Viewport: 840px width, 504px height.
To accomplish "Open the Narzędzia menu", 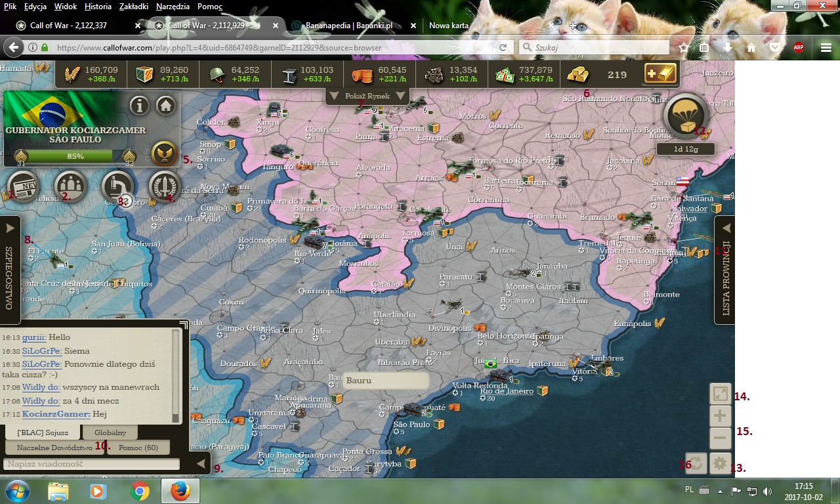I will coord(173,7).
